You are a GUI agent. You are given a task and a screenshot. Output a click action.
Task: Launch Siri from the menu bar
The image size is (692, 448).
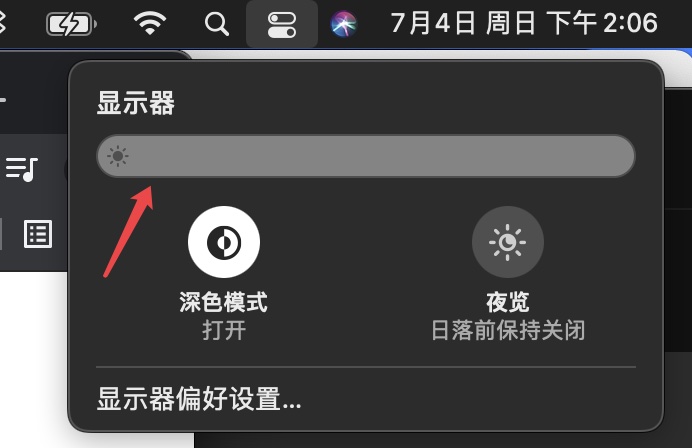pyautogui.click(x=344, y=24)
